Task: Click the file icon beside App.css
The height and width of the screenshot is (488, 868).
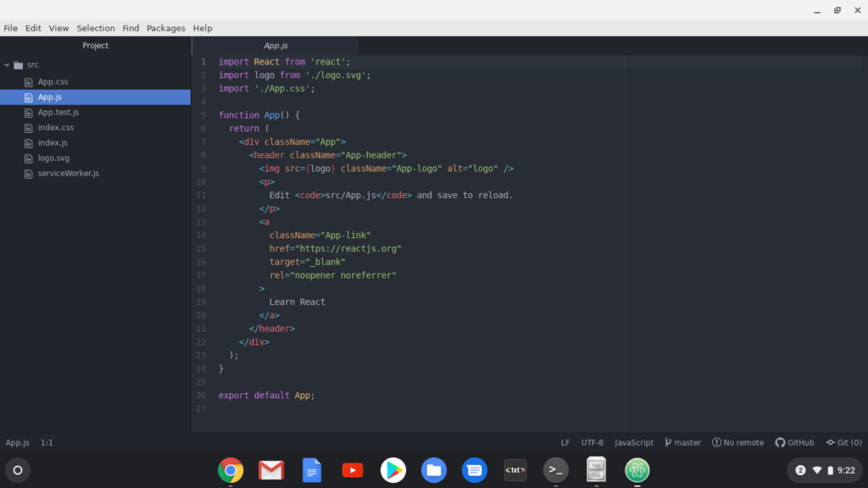Action: (28, 82)
